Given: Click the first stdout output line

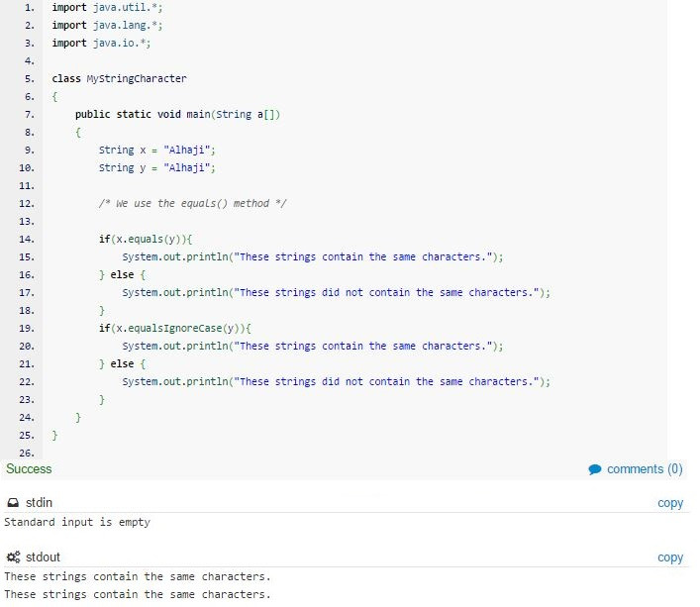Looking at the screenshot, I should [x=138, y=576].
